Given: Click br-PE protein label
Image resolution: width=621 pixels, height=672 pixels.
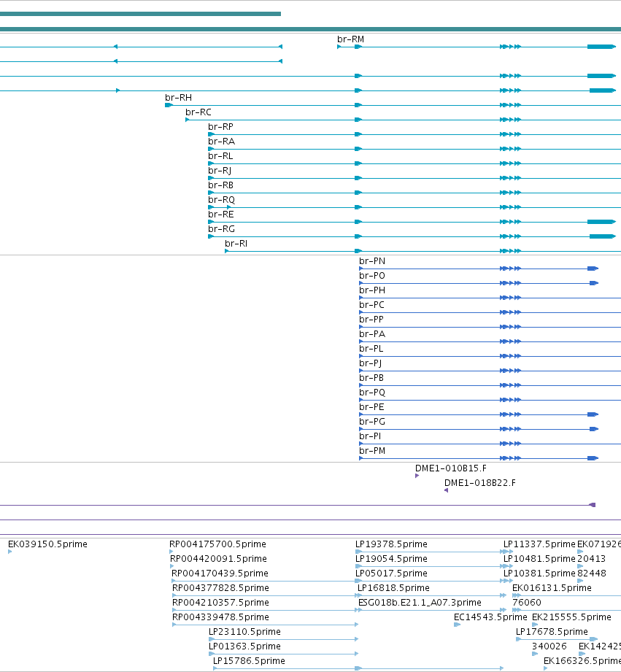Looking at the screenshot, I should point(371,406).
